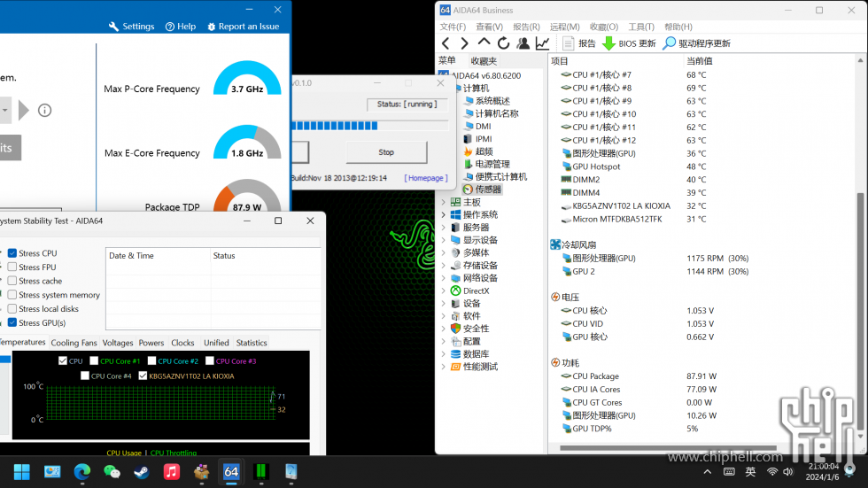Click the Max P-Core Frequency gauge
Image resolution: width=868 pixels, height=488 pixels.
click(x=247, y=78)
